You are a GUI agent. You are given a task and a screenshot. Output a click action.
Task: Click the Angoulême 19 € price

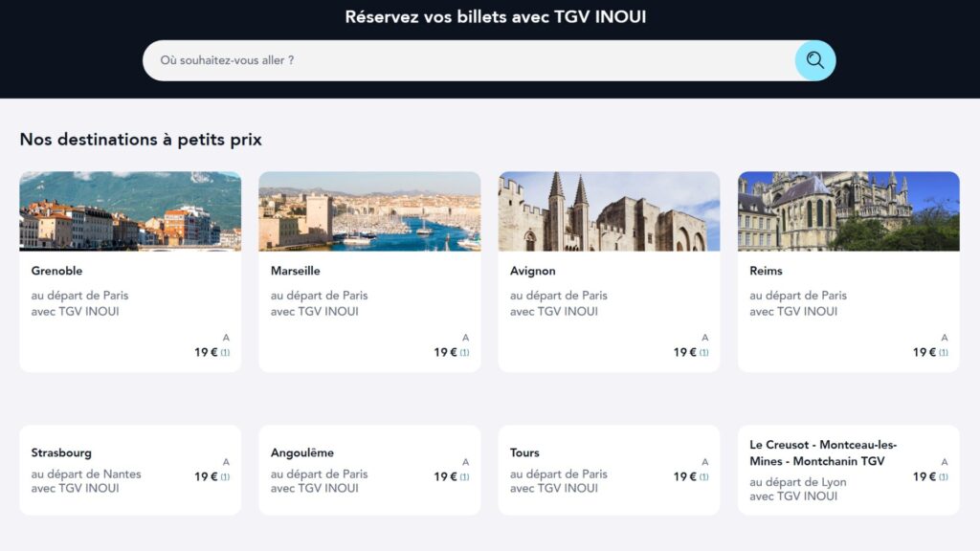click(446, 476)
